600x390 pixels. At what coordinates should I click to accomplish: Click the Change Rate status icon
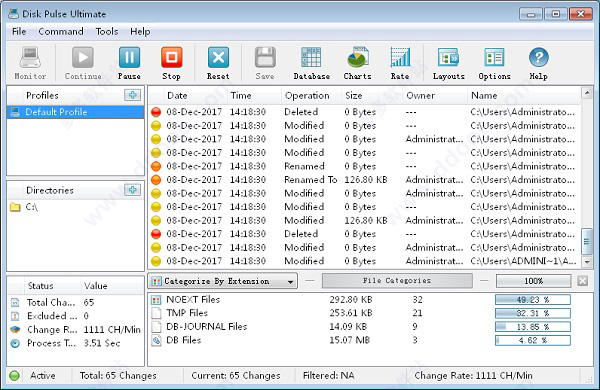pos(15,330)
